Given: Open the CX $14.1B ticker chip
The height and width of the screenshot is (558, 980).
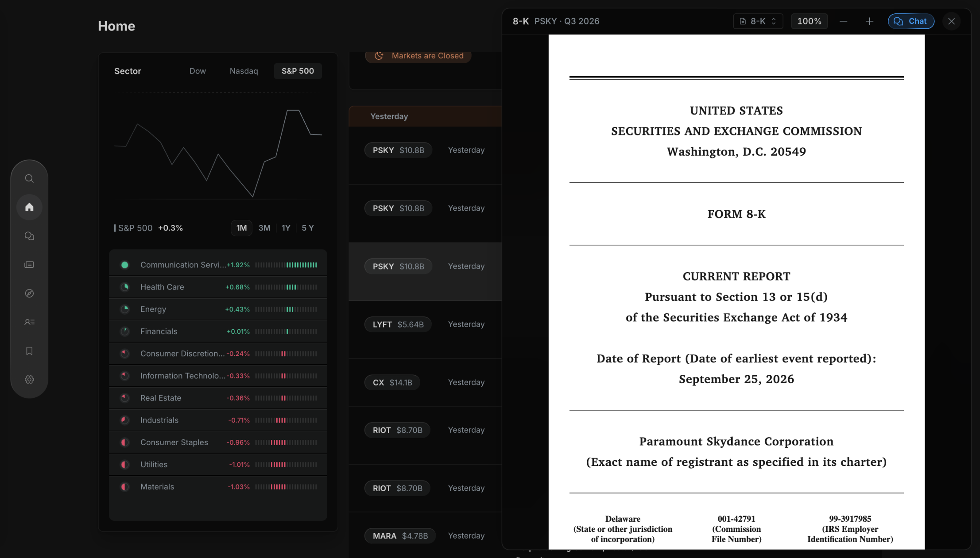Looking at the screenshot, I should pyautogui.click(x=392, y=382).
